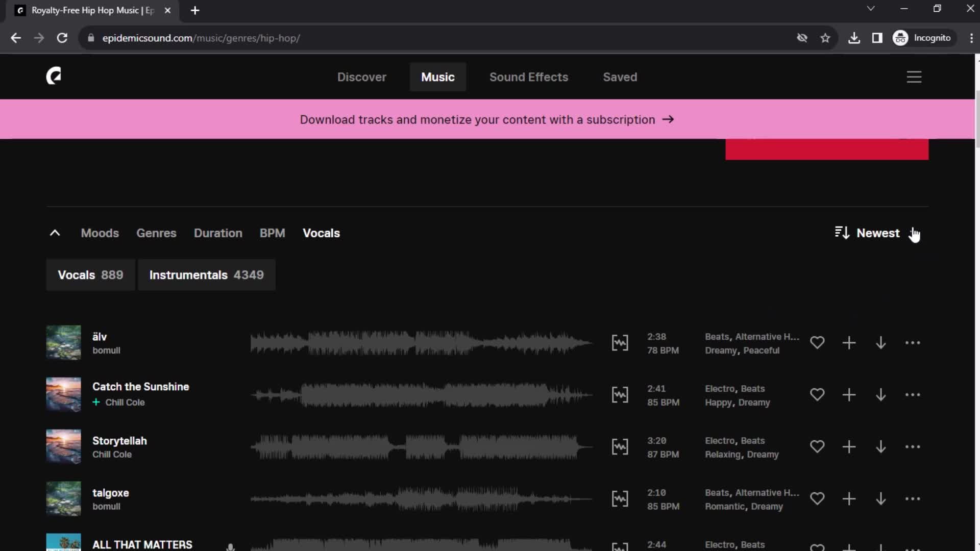
Task: Add Catch the Sunshine to playlist
Action: coord(849,395)
